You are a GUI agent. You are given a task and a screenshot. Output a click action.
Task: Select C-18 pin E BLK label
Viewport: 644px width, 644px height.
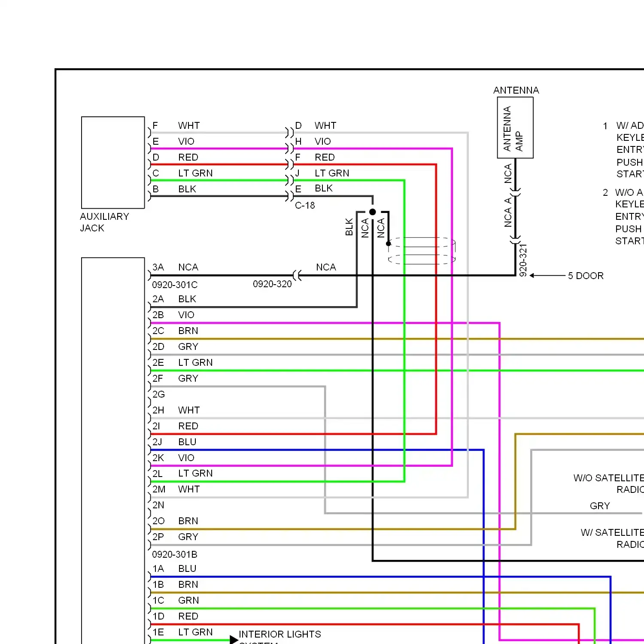[314, 188]
